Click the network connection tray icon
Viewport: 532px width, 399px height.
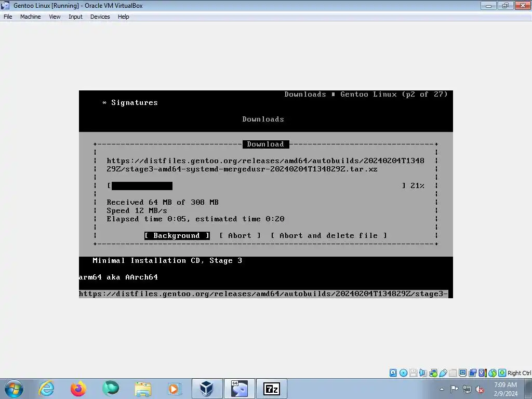[467, 389]
